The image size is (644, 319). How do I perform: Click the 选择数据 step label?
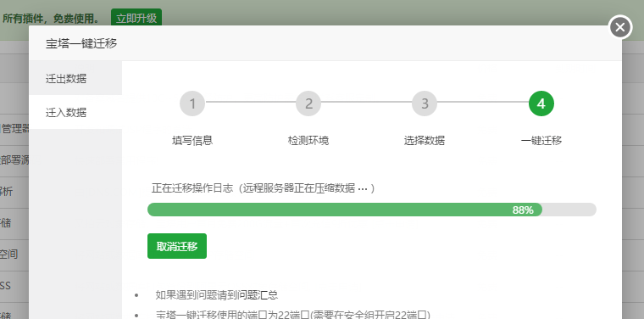[425, 141]
